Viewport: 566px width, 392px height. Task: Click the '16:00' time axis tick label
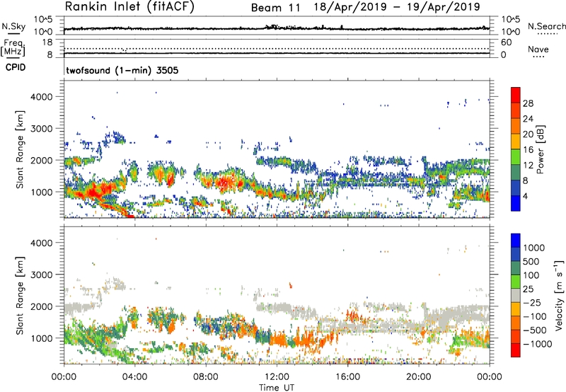pyautogui.click(x=347, y=377)
